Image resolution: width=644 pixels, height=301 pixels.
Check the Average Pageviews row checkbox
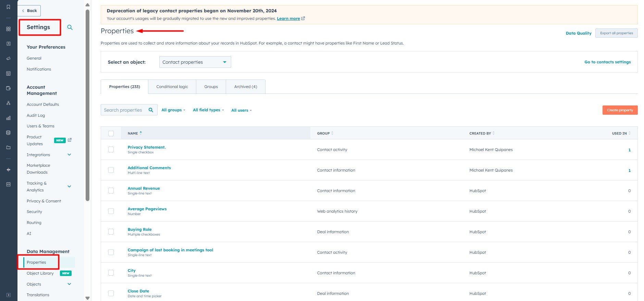point(111,211)
